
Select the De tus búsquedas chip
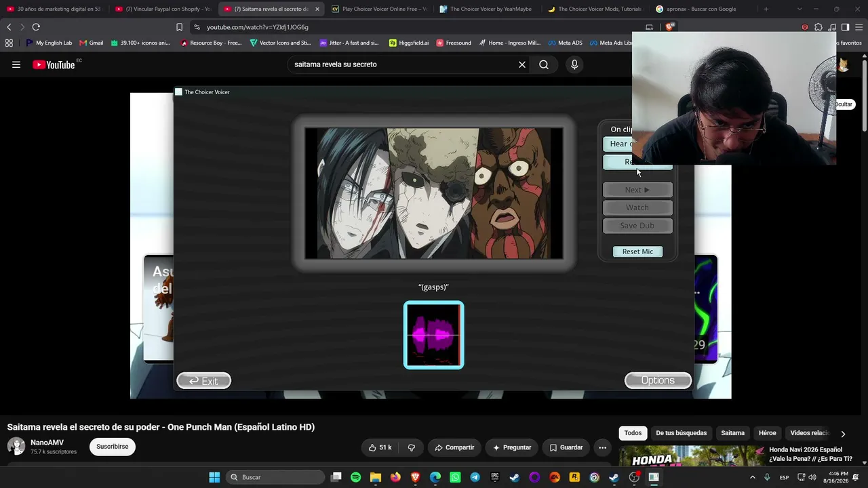682,433
